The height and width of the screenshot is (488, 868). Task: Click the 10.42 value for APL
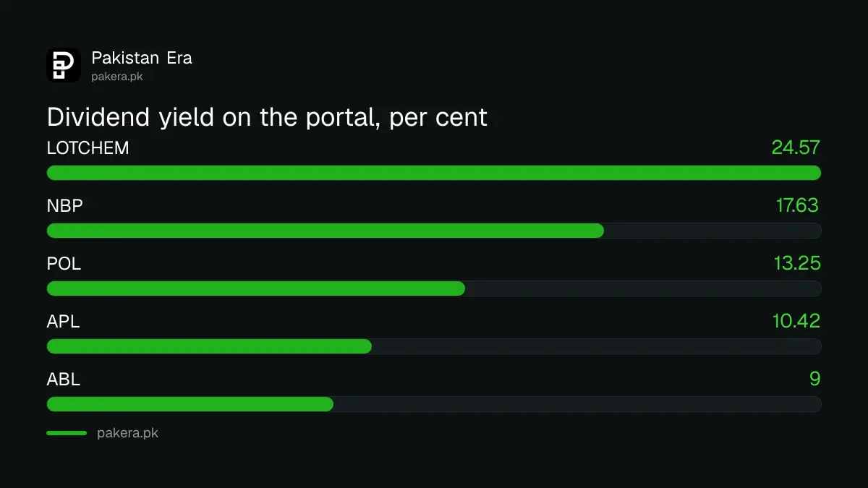pos(796,321)
